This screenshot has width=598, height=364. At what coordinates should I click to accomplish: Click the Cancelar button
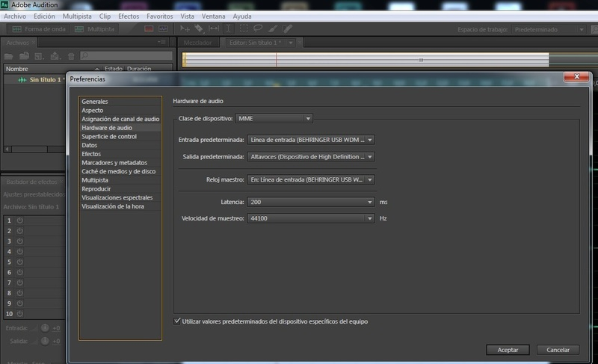(x=558, y=350)
